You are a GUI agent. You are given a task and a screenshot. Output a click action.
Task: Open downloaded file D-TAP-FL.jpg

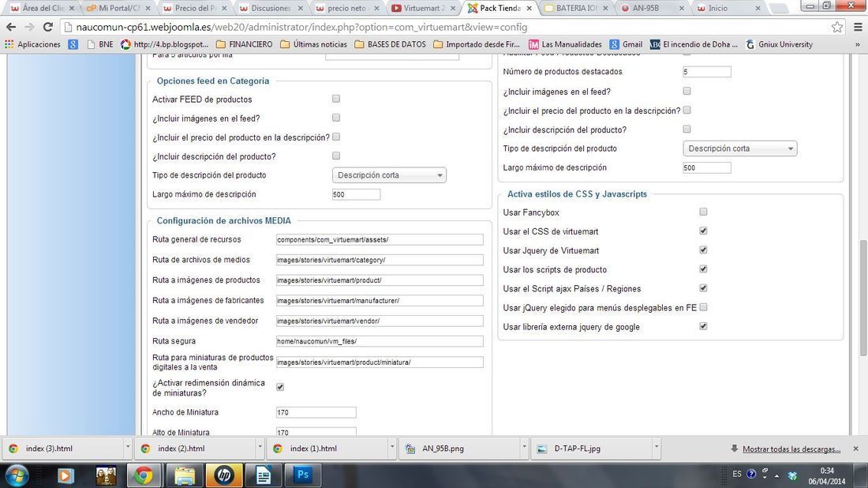coord(592,449)
